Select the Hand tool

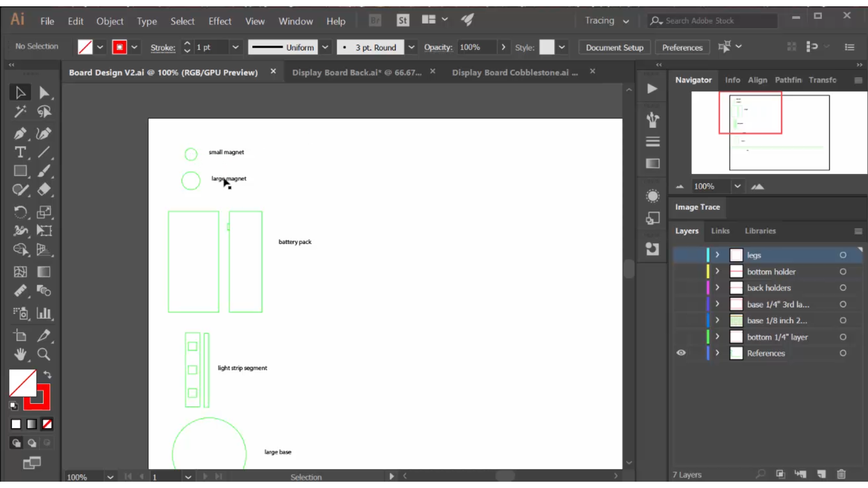point(20,355)
